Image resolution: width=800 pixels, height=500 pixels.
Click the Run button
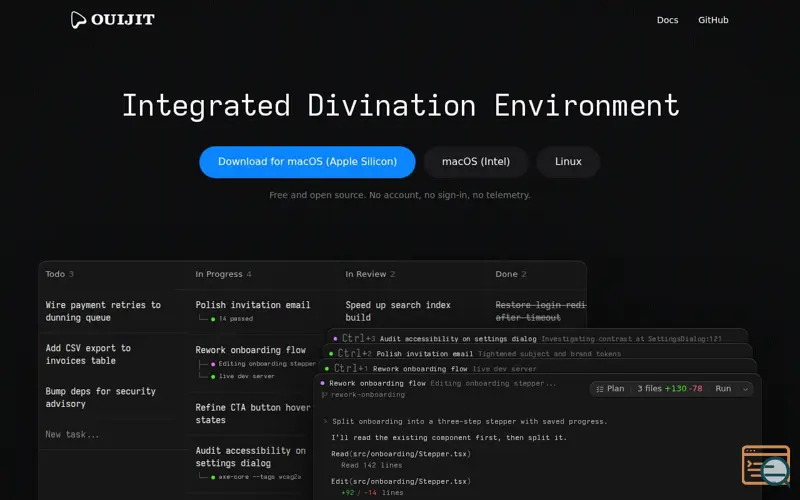(x=723, y=389)
